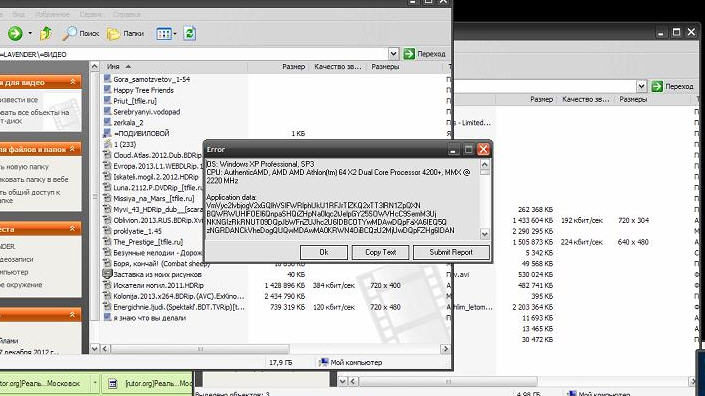
Task: Select the zerkala_2 folder
Action: [123, 122]
